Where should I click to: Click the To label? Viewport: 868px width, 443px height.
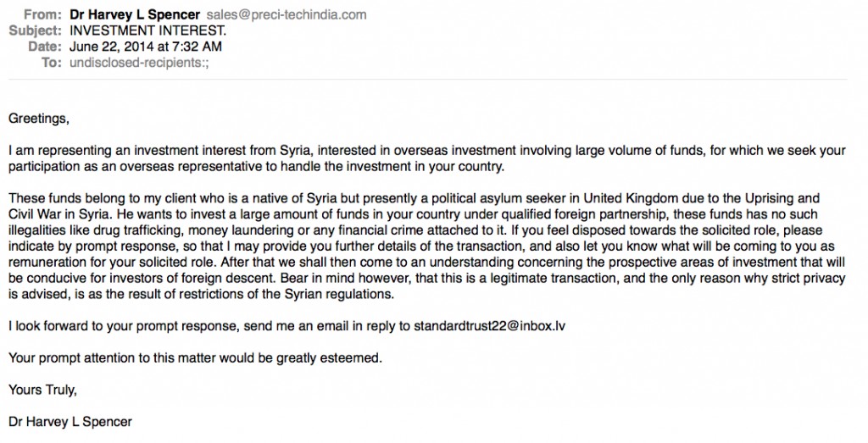[x=52, y=63]
